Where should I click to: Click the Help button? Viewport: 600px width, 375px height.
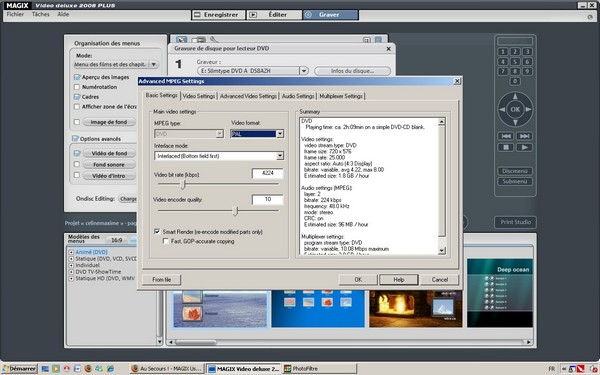pos(399,280)
